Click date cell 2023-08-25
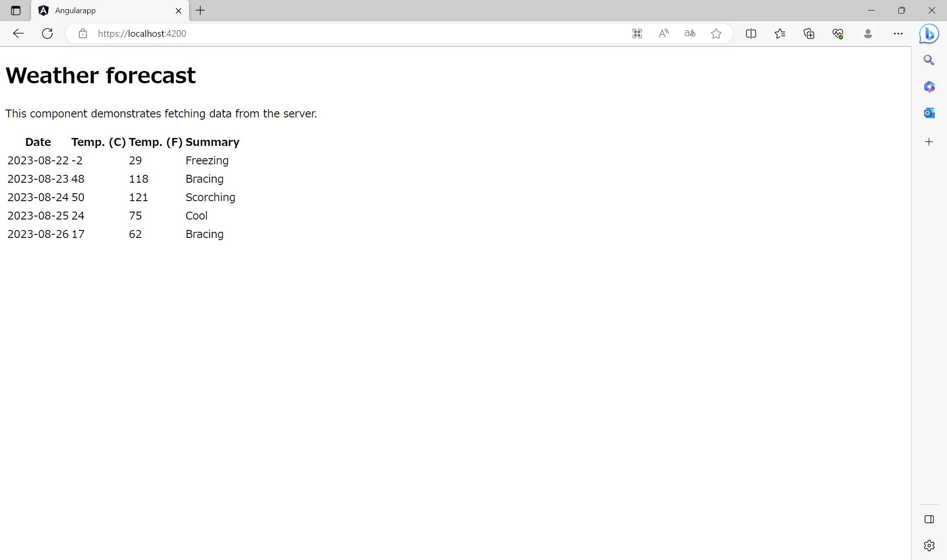The image size is (947, 560). (38, 216)
